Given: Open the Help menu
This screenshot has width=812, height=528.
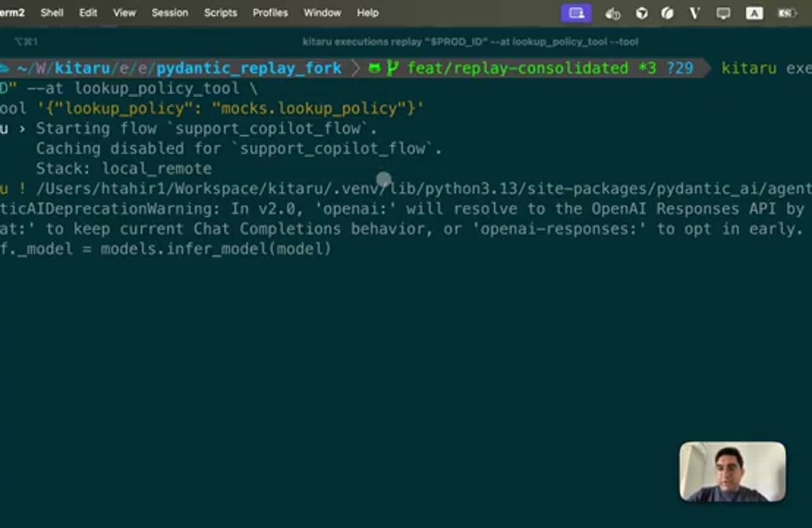Looking at the screenshot, I should (368, 13).
